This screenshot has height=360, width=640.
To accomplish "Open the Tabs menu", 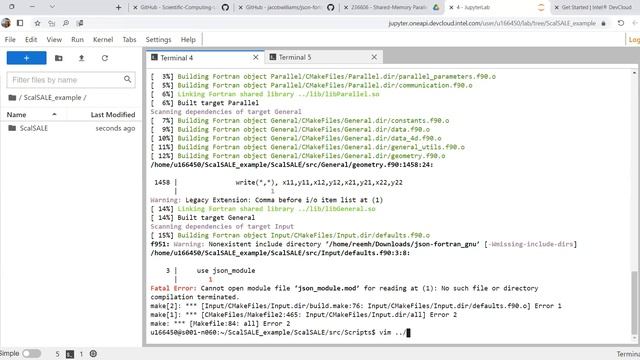I will (129, 40).
